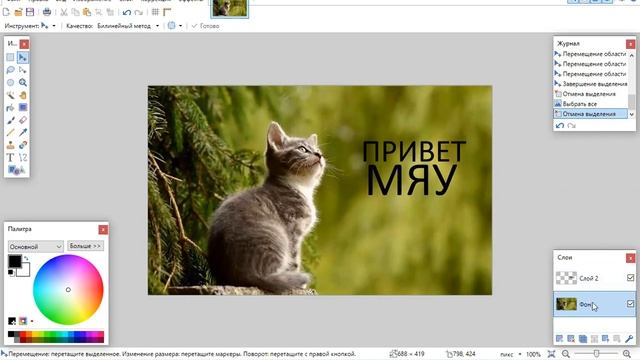This screenshot has height=360, width=640.
Task: Select the Color Picker eyedropper tool
Action: click(x=23, y=133)
